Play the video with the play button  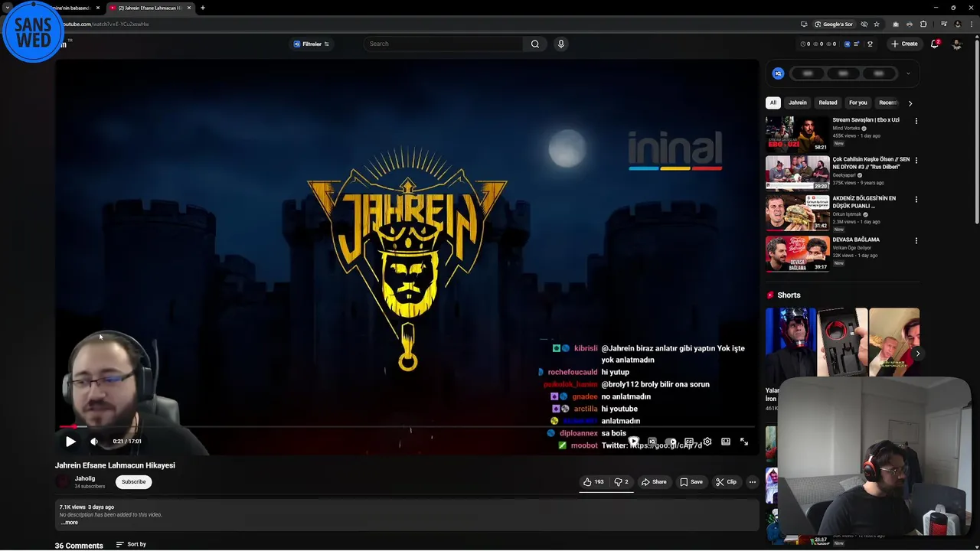point(70,442)
